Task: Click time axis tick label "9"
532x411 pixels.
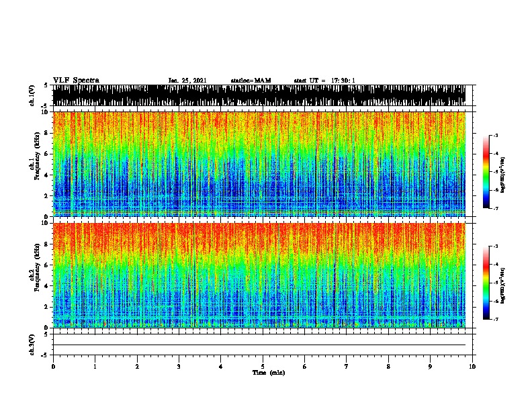Action: (x=430, y=367)
